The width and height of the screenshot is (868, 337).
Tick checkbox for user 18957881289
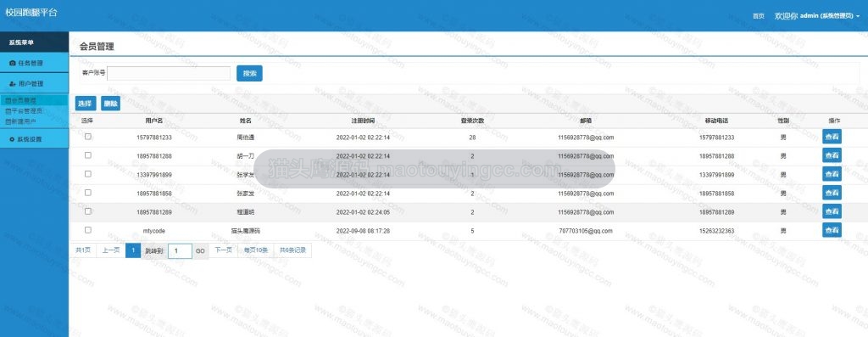[87, 211]
